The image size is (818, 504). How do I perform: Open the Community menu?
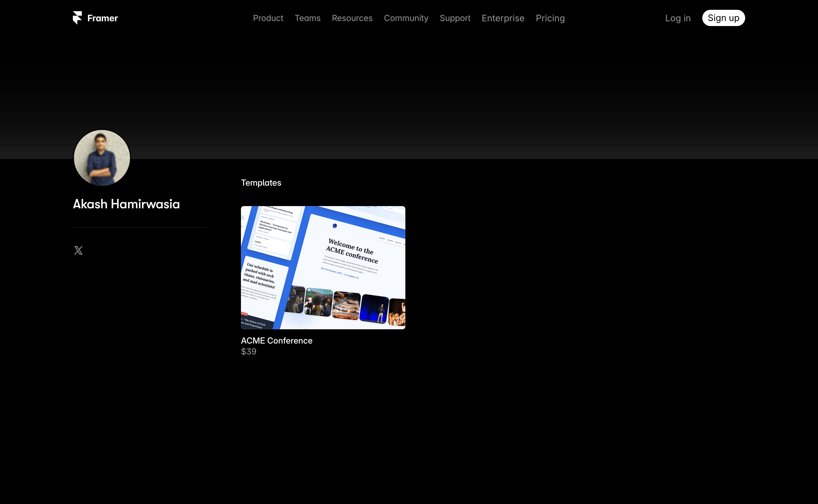pyautogui.click(x=406, y=18)
